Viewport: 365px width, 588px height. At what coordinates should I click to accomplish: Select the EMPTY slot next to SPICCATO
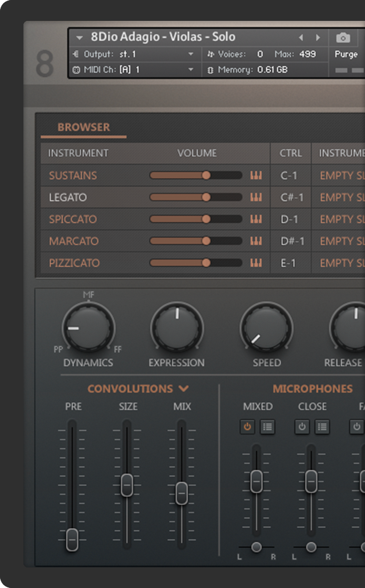pos(342,219)
